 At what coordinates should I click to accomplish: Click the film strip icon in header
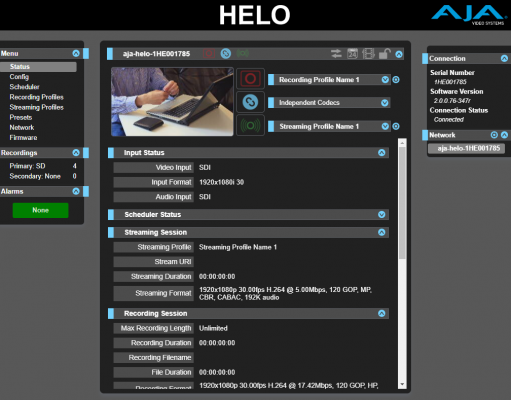pyautogui.click(x=368, y=54)
